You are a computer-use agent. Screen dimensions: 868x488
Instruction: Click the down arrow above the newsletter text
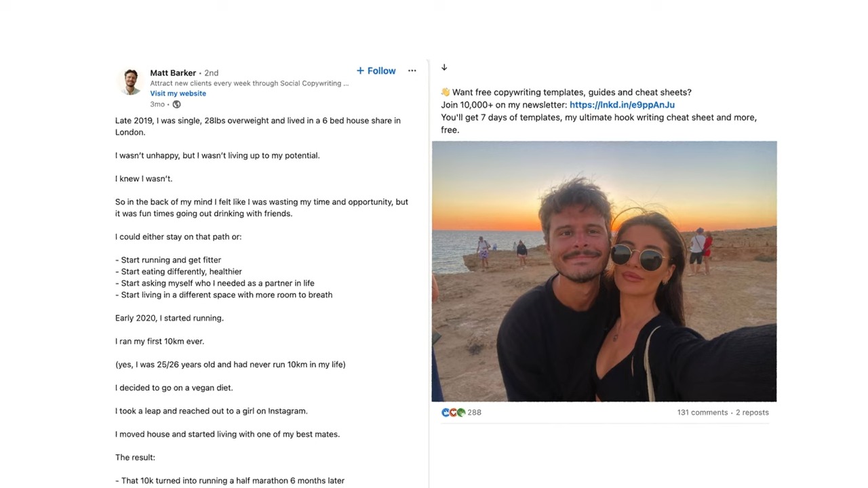click(444, 67)
